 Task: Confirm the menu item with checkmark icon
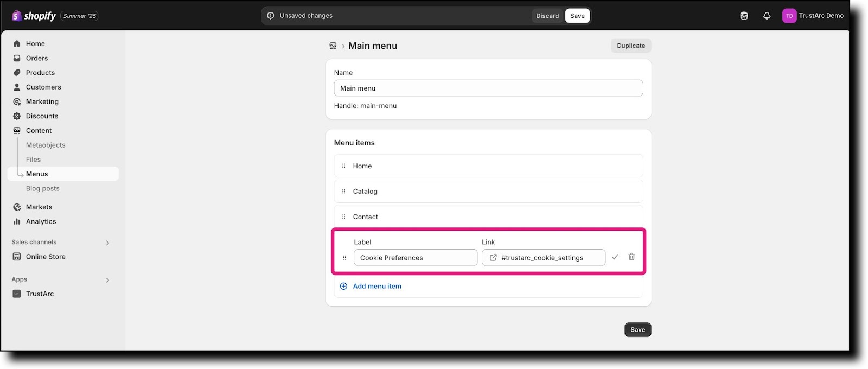(615, 257)
